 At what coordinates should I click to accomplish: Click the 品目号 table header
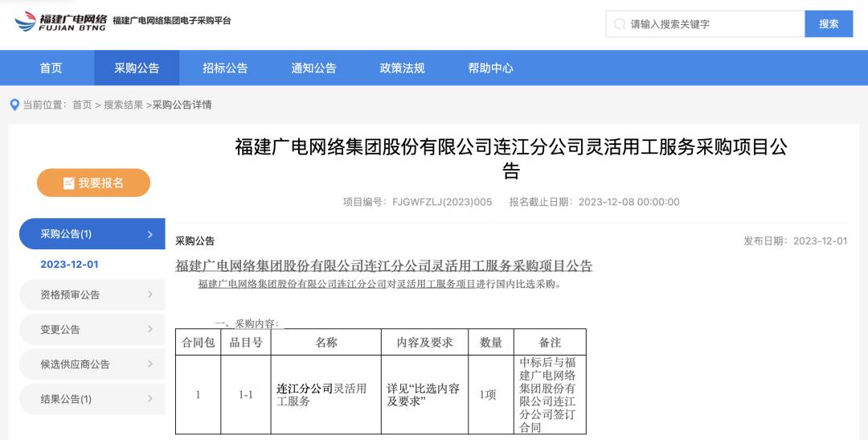pos(246,343)
